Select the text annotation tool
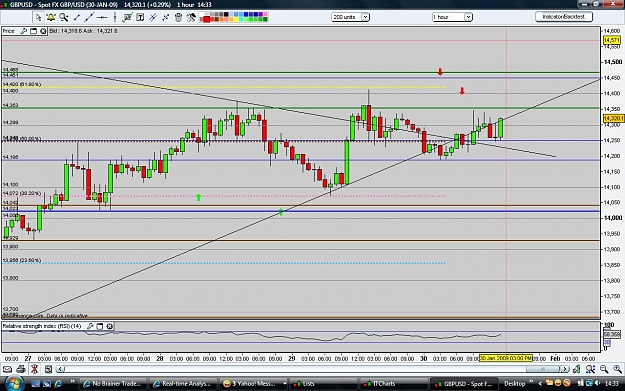625x391 pixels. pyautogui.click(x=140, y=17)
